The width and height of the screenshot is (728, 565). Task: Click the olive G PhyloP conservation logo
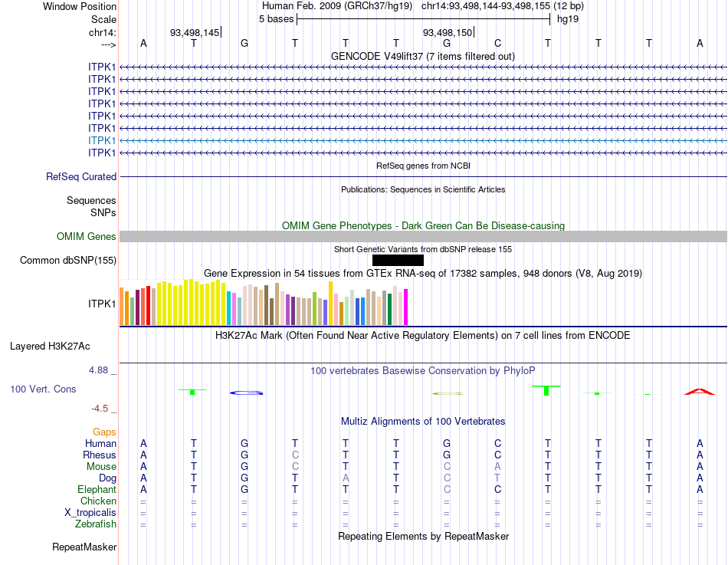[448, 393]
